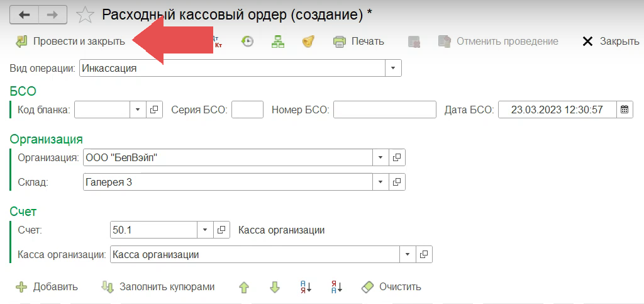The height and width of the screenshot is (304, 644).
Task: Sort rows ascending А-Я
Action: coord(306,287)
